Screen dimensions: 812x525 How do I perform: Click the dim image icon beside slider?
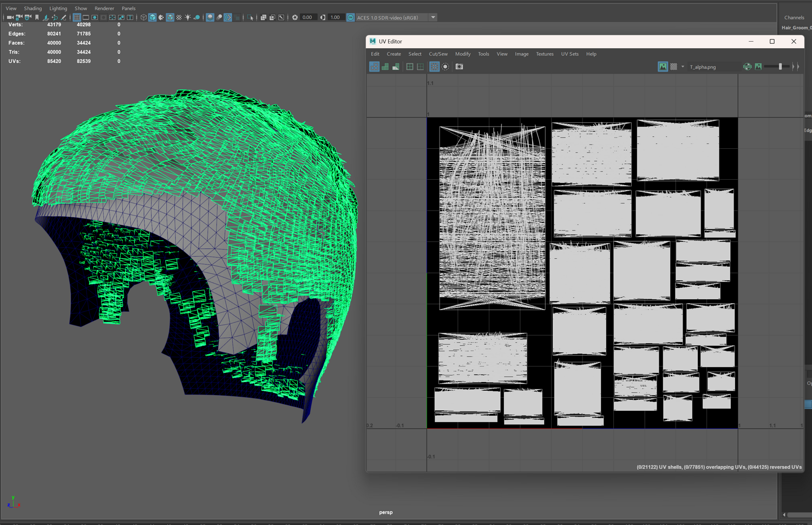[758, 67]
